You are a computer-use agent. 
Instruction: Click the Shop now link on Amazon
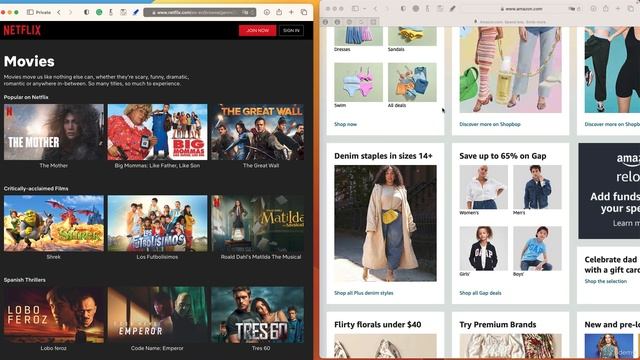click(x=345, y=124)
